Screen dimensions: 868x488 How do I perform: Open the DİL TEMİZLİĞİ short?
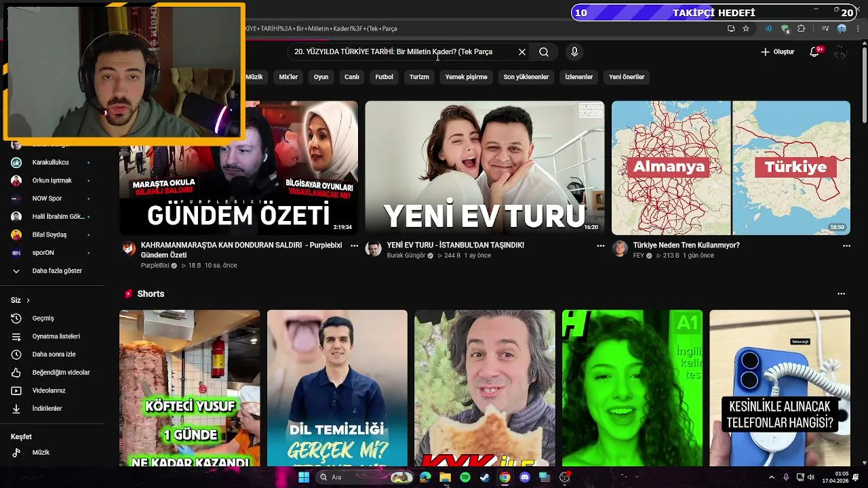(x=337, y=388)
